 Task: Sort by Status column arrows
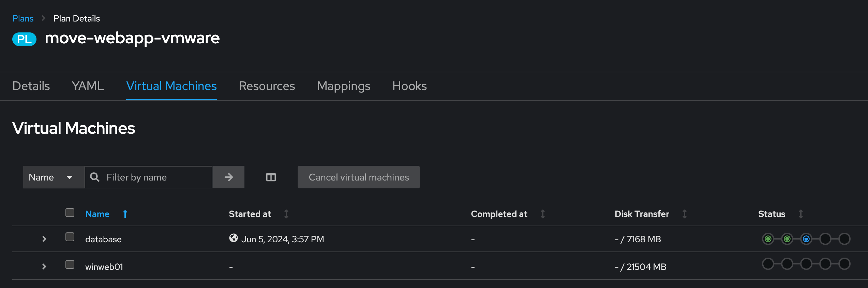(x=801, y=214)
